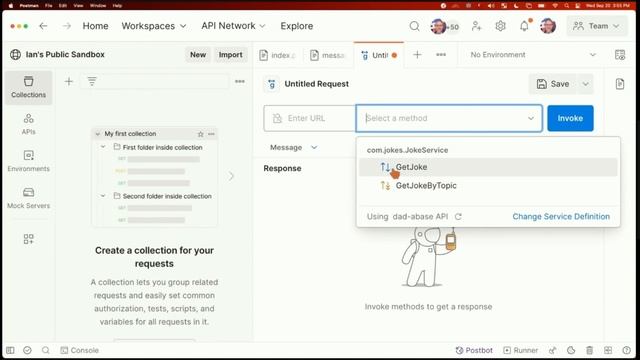Collapse My first collection in the illustration

coord(98,134)
